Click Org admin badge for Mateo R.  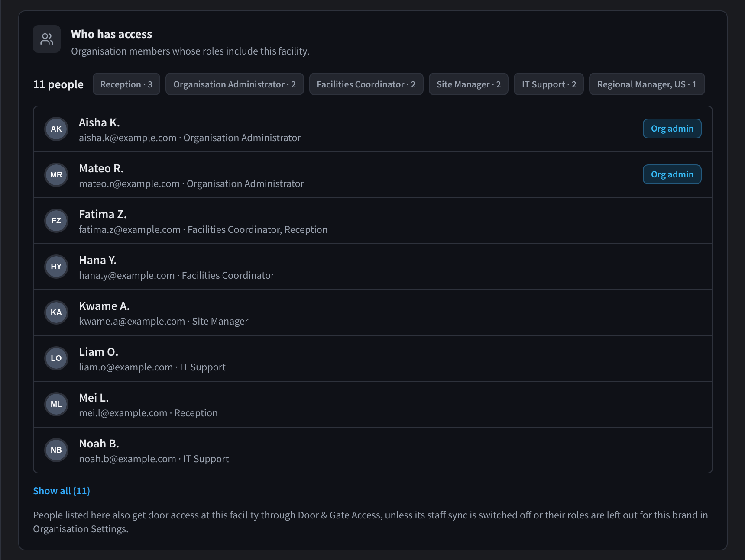coord(672,174)
